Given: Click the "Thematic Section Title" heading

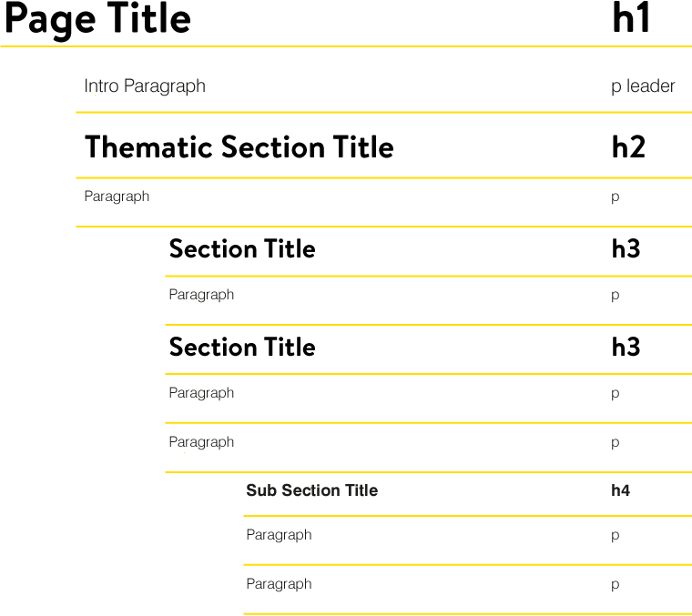Looking at the screenshot, I should tap(239, 147).
